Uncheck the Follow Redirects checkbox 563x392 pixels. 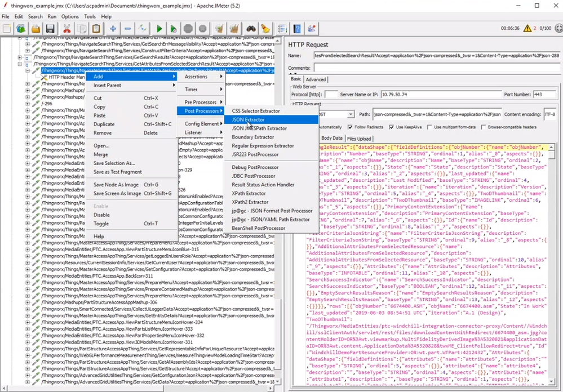click(x=350, y=127)
